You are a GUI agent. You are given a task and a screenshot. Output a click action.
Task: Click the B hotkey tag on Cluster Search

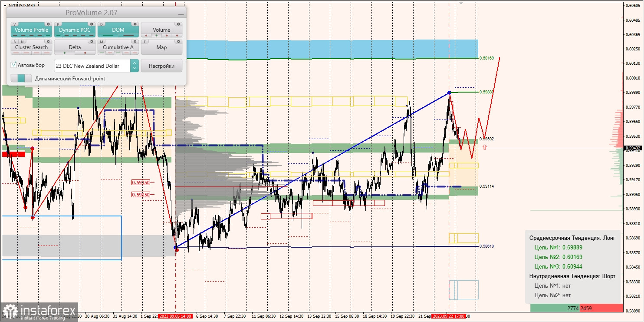(x=14, y=42)
